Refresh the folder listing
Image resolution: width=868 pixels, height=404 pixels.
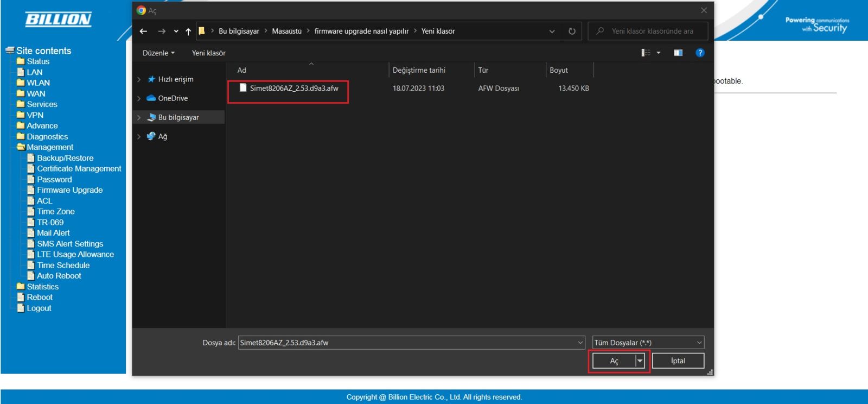572,31
